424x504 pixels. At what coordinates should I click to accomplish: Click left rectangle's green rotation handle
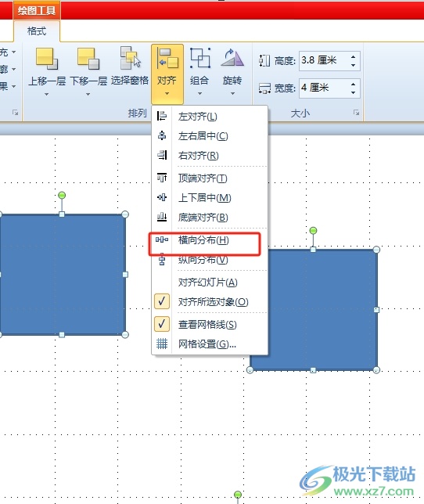tap(62, 195)
